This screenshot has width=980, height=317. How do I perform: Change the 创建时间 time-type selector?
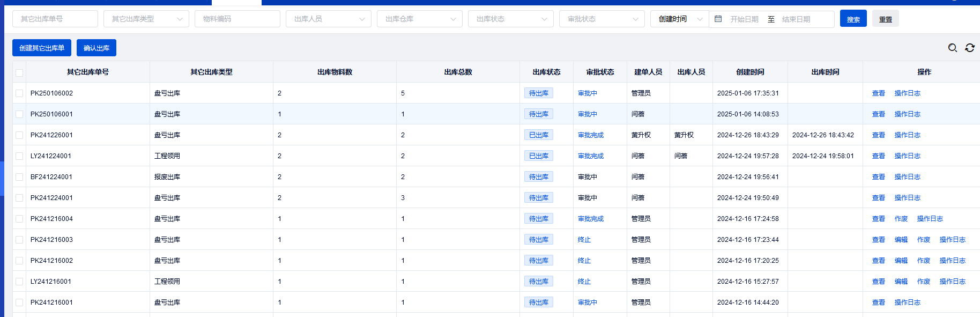(679, 19)
